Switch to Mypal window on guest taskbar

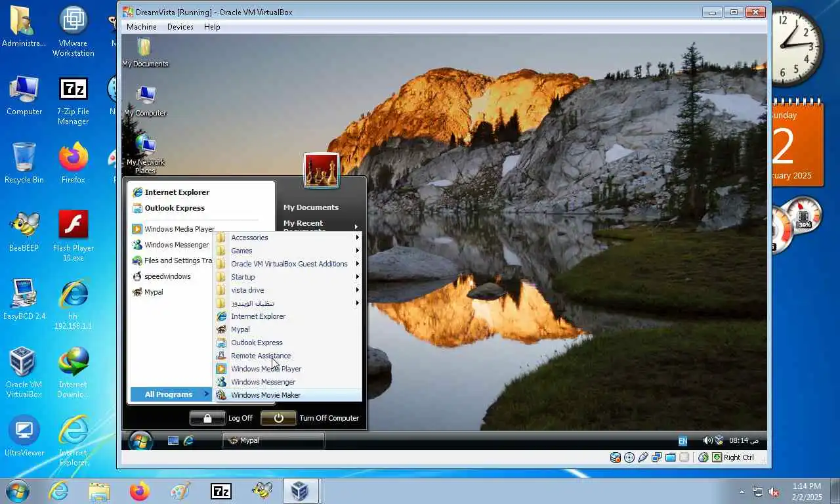[274, 440]
